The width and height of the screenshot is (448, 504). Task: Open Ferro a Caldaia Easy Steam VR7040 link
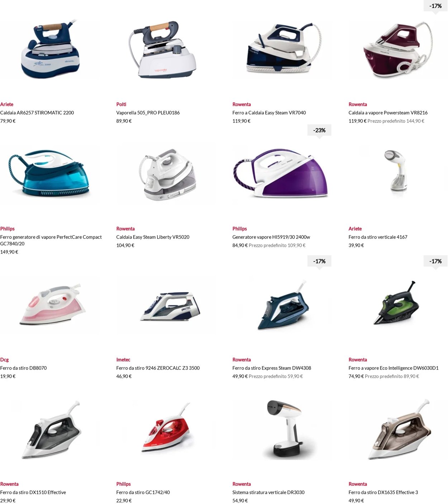[269, 113]
